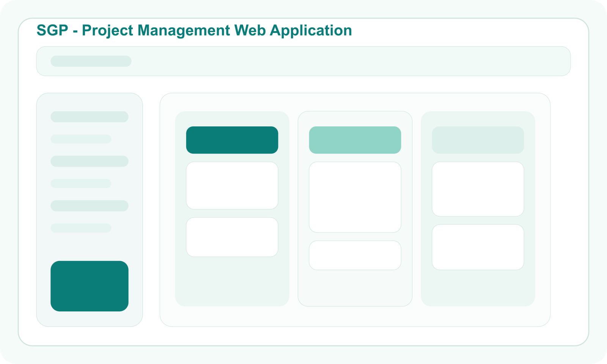Select the light teal header of the middle column

coord(355,140)
